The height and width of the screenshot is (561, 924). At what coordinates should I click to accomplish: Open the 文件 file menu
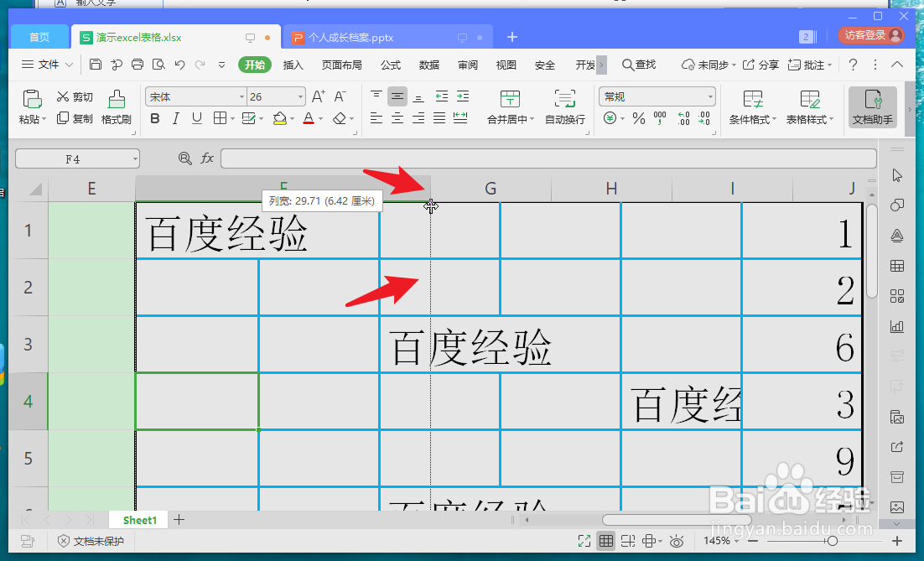point(47,65)
